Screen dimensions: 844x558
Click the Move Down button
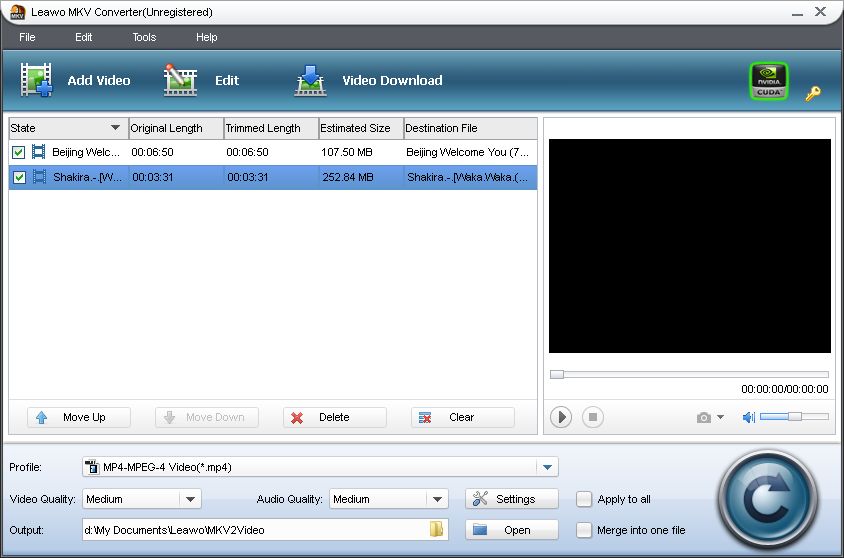(207, 417)
